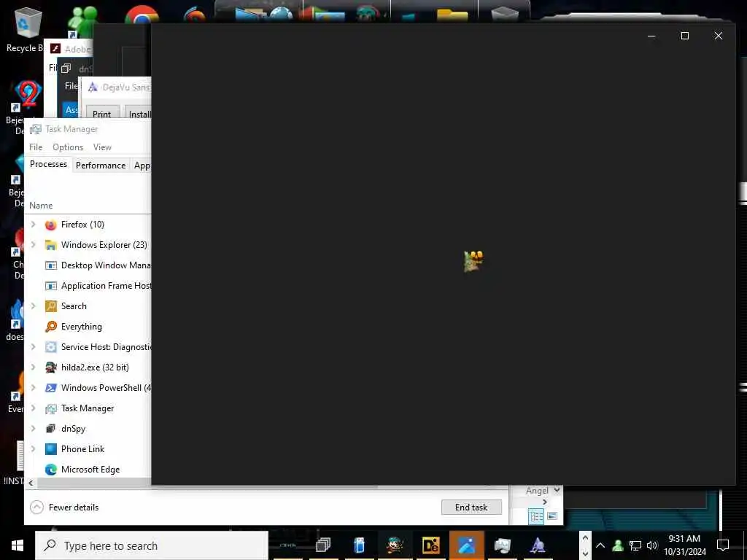The image size is (747, 560).
Task: Click the End task button
Action: point(471,507)
